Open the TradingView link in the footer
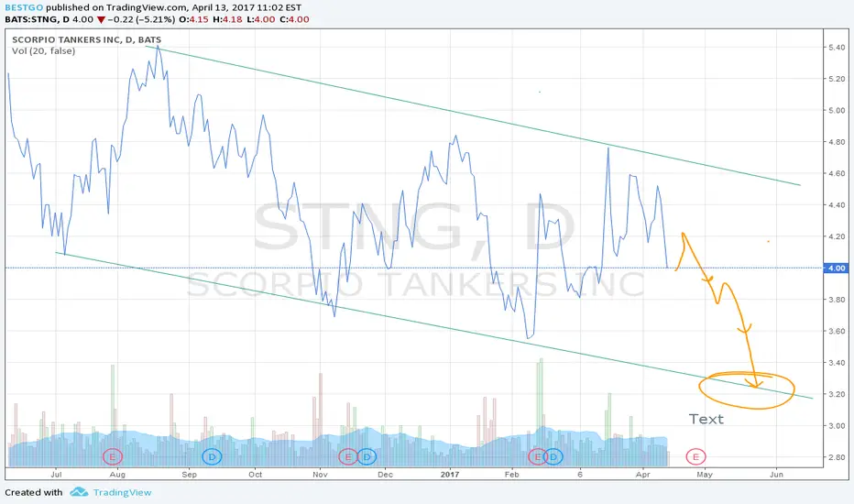The width and height of the screenshot is (854, 504). pos(122,493)
